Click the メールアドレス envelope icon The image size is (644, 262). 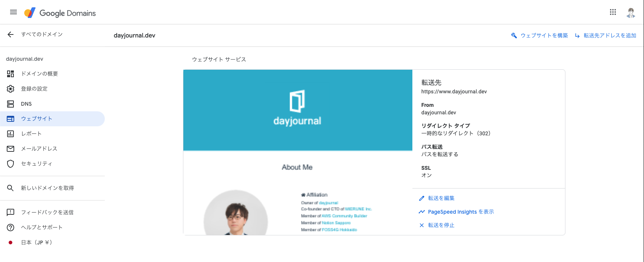coord(10,149)
